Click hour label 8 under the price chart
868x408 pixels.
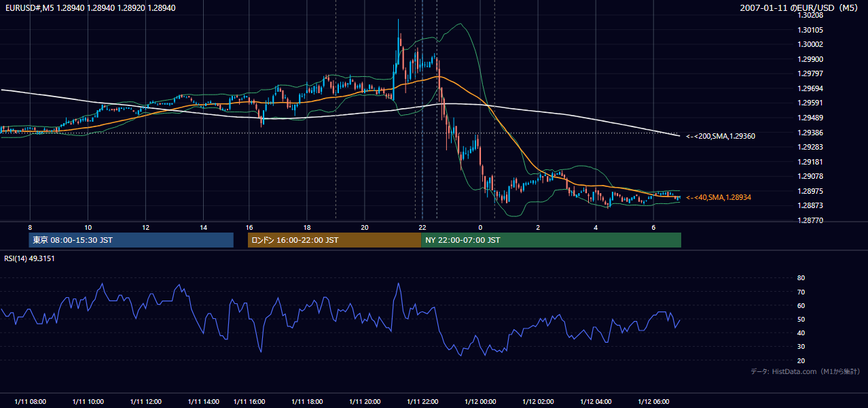coord(30,227)
